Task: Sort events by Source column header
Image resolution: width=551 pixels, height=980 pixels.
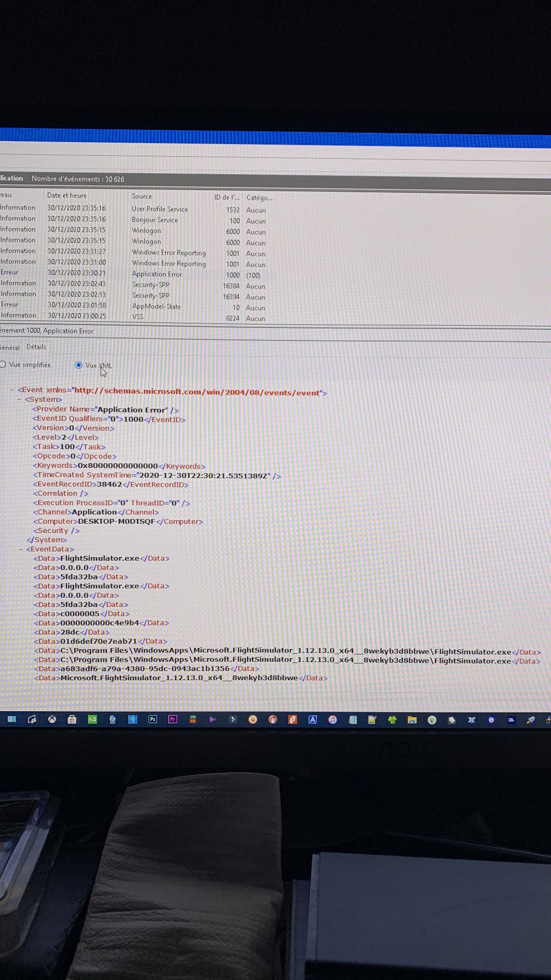Action: click(x=142, y=196)
